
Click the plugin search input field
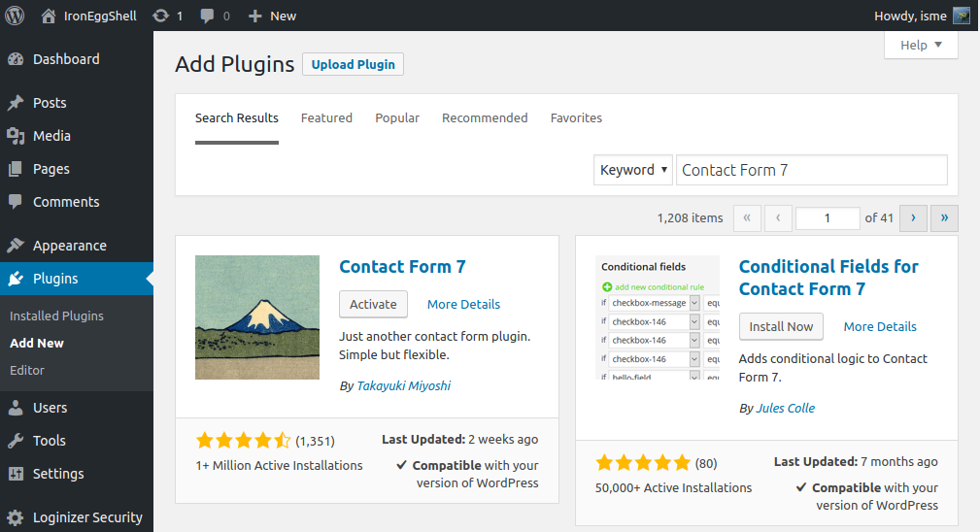(x=811, y=170)
